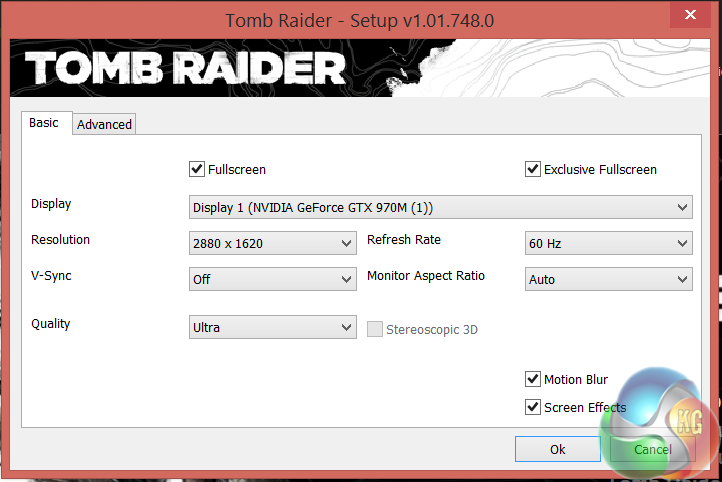This screenshot has width=722, height=482.
Task: Switch to the Advanced tab
Action: click(x=104, y=124)
